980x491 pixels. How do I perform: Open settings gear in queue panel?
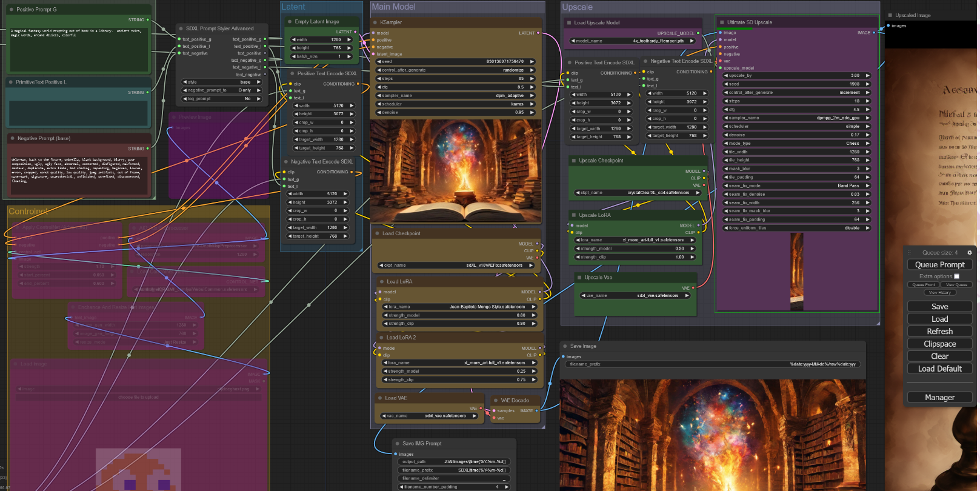(969, 252)
